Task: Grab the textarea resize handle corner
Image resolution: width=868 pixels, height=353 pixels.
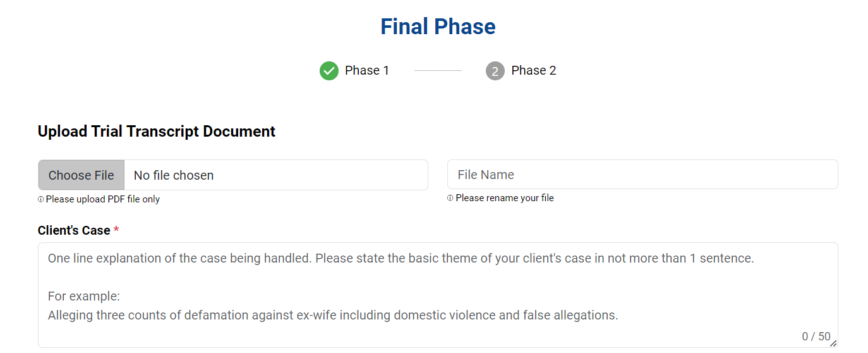Action: (833, 344)
